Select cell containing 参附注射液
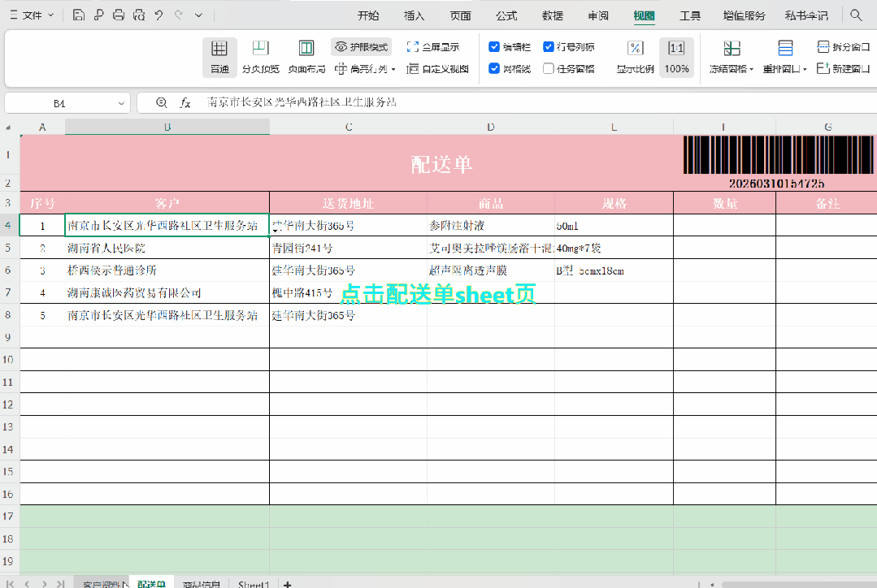 491,225
